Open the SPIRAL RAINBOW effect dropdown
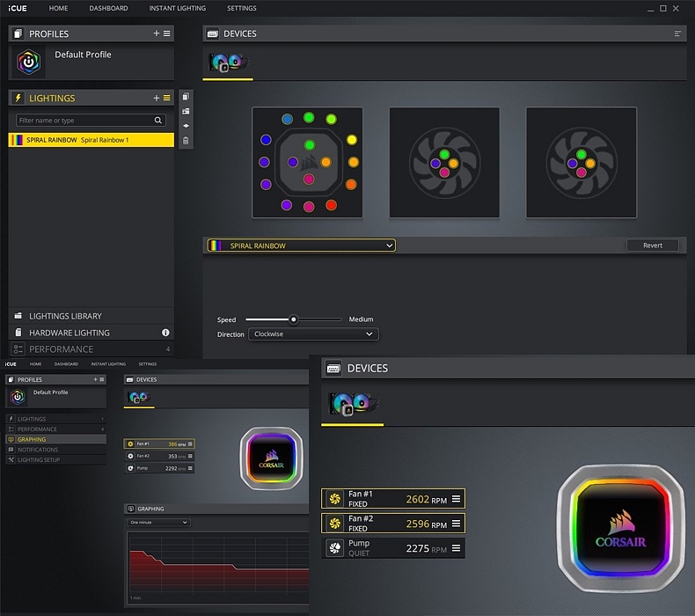The image size is (695, 616). coord(302,246)
